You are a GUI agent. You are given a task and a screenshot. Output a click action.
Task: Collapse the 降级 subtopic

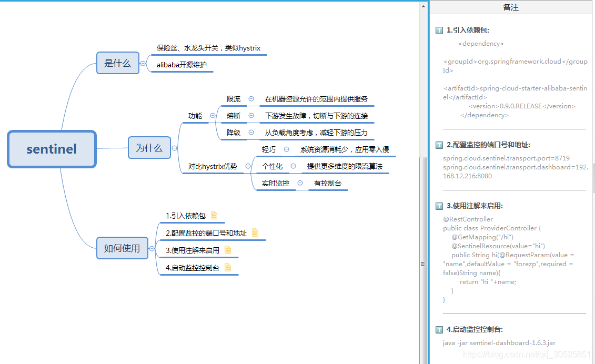click(251, 133)
